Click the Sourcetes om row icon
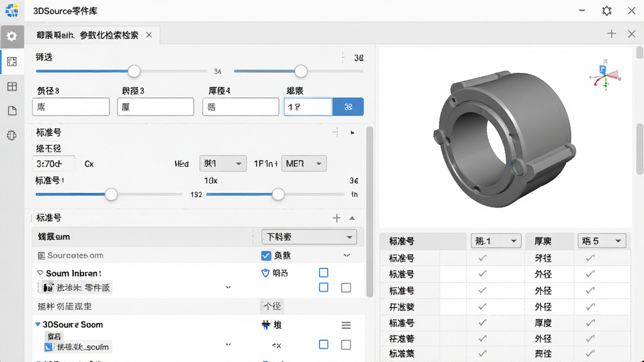 41,256
